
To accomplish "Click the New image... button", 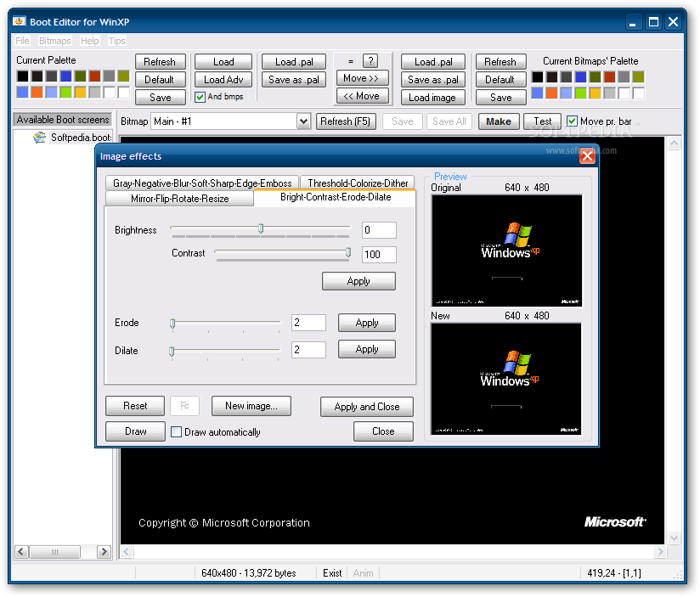I will click(x=251, y=406).
